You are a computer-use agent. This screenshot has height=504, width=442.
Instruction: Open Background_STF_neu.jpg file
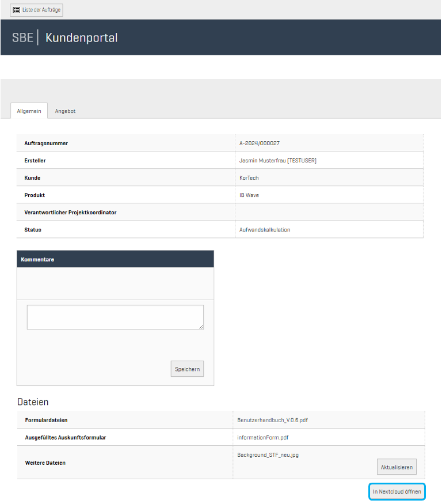[x=268, y=454]
